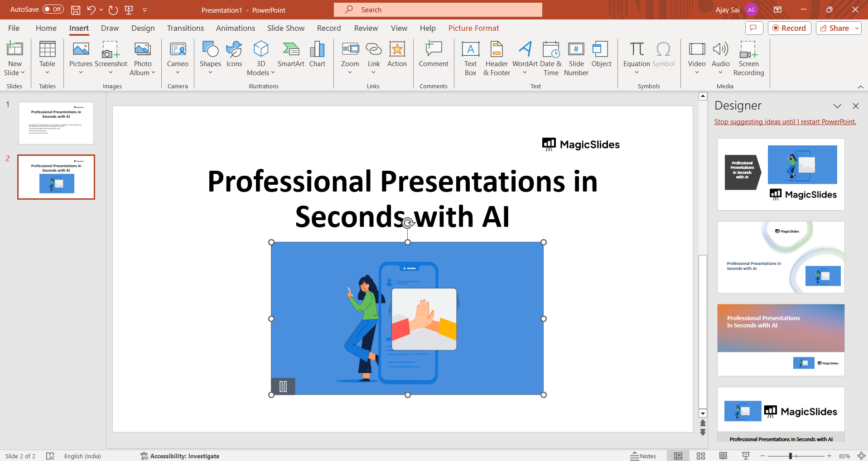Switch to Normal view in status bar
The height and width of the screenshot is (461, 868).
[678, 456]
